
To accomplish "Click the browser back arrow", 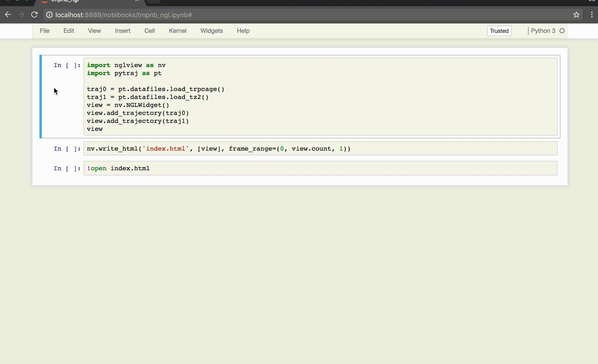I will [8, 15].
